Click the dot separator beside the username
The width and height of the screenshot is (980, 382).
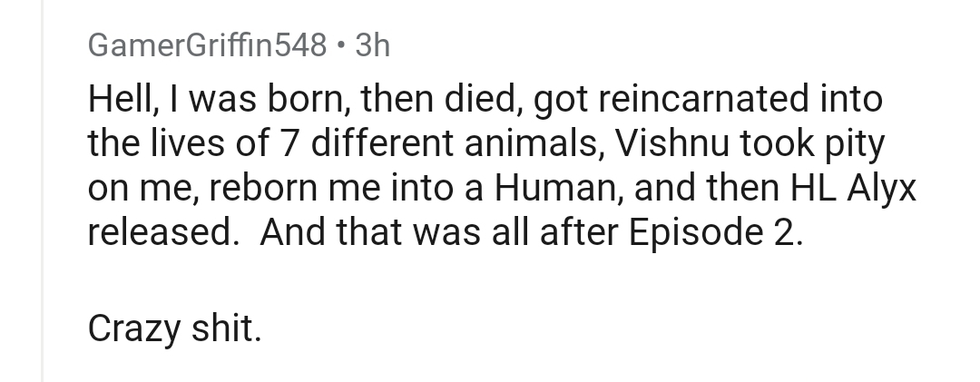point(340,45)
